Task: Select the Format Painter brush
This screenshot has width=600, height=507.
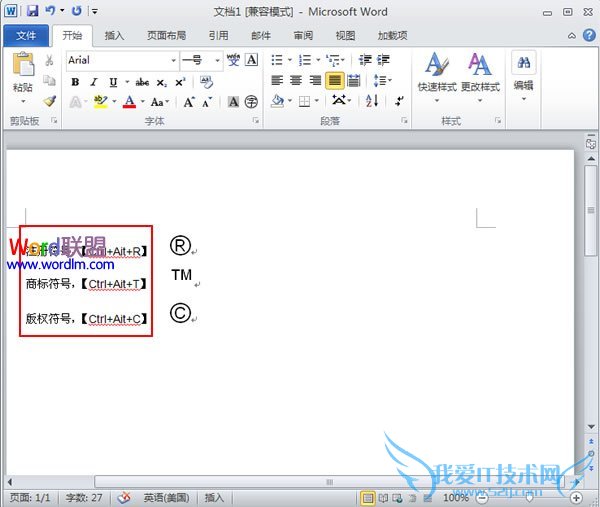Action: [49, 101]
